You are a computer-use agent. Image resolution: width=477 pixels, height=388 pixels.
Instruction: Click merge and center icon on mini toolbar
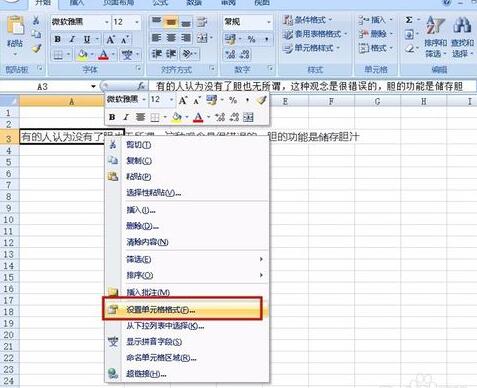tap(248, 117)
